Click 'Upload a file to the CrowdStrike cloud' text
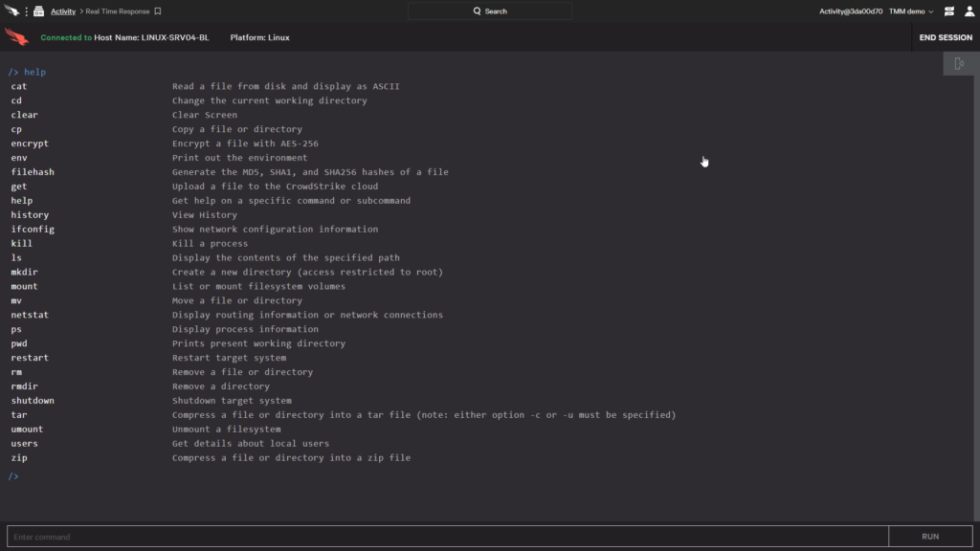This screenshot has width=980, height=551. pos(275,187)
